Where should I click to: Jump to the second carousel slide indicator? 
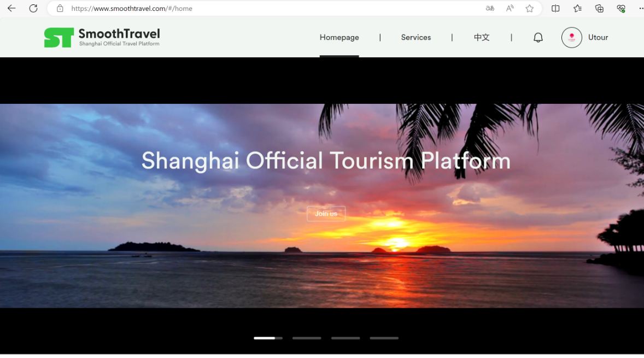307,338
